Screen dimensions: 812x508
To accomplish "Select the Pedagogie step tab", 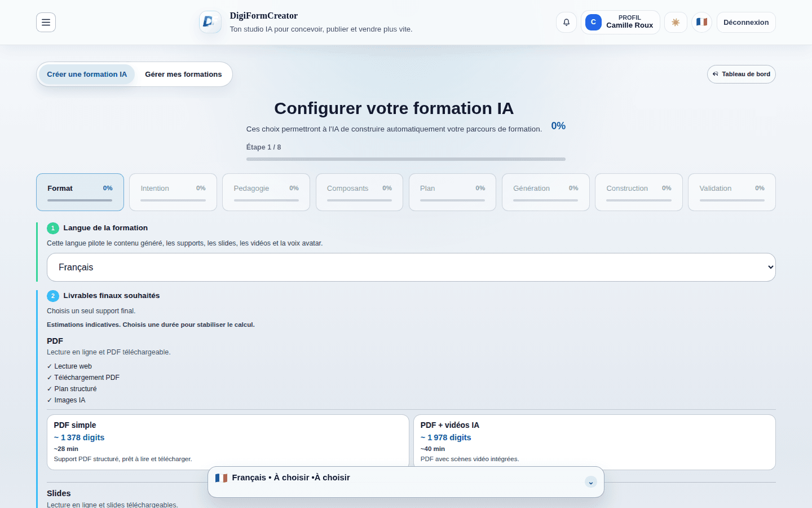I will (x=266, y=192).
